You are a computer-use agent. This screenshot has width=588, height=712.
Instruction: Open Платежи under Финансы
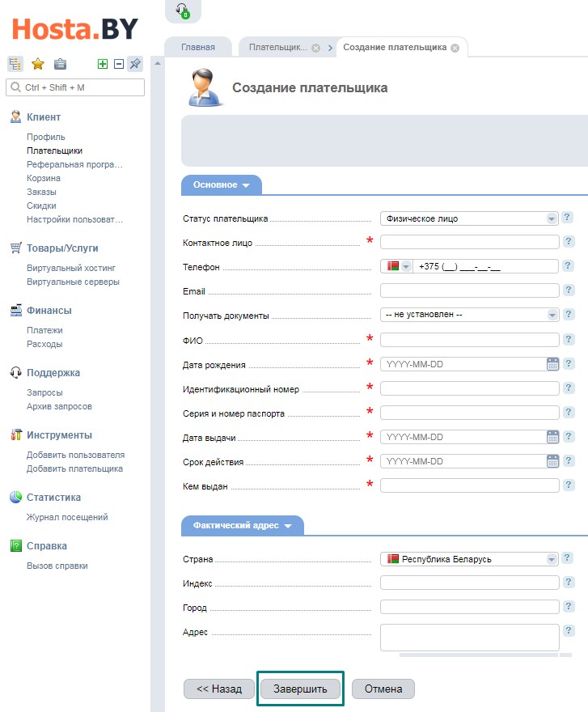44,330
